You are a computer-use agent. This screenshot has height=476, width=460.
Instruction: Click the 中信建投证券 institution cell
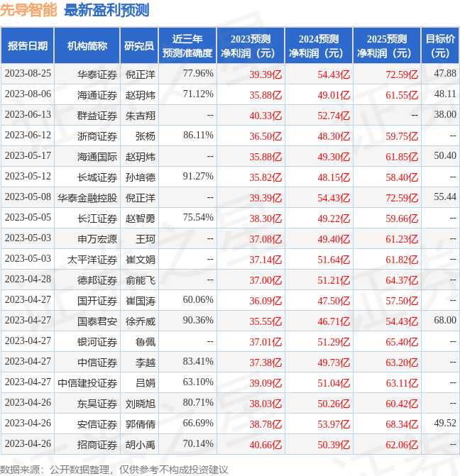coord(87,383)
